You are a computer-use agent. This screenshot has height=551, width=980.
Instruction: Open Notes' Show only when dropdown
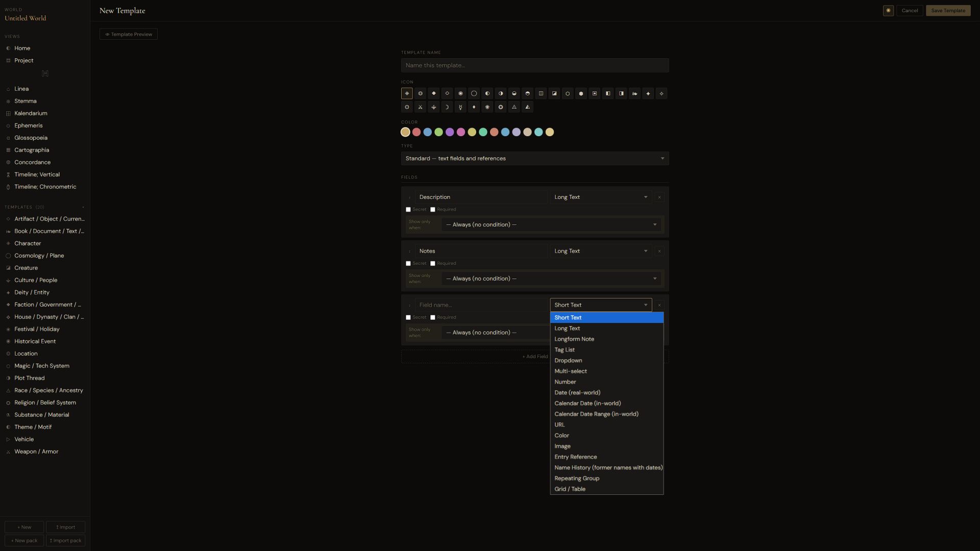pos(551,279)
